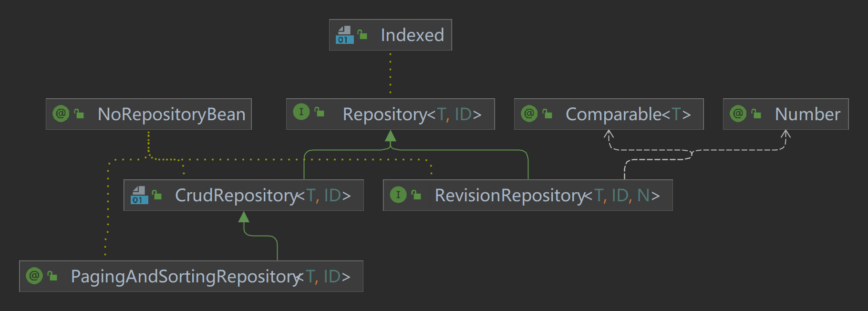This screenshot has height=311, width=868.
Task: Click the green lock icon on CrudRepository node
Action: (157, 195)
